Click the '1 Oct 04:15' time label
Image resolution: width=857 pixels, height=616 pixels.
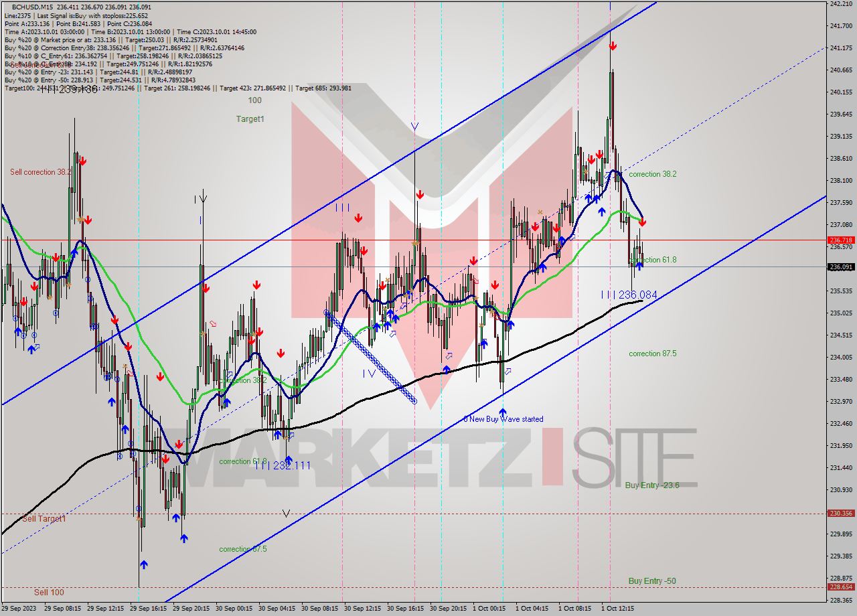tap(532, 609)
